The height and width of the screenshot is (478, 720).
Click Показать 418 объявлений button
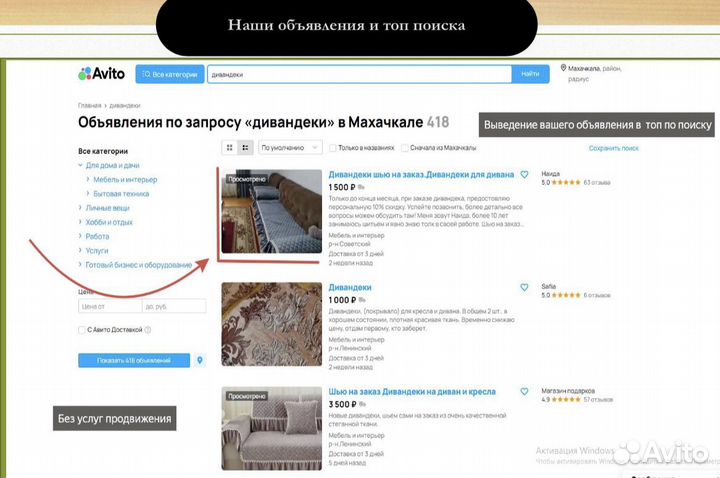pos(134,360)
